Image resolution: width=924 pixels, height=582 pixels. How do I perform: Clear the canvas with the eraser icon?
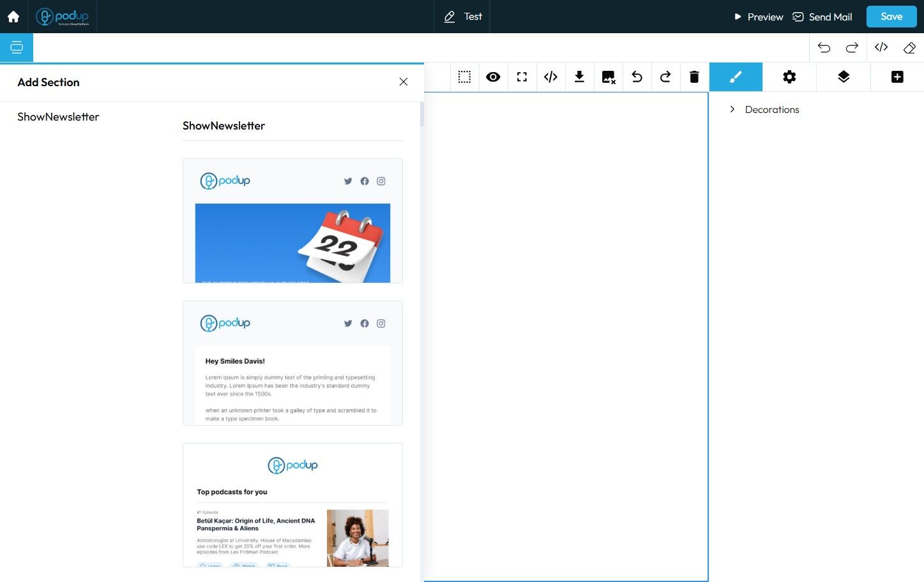tap(909, 47)
